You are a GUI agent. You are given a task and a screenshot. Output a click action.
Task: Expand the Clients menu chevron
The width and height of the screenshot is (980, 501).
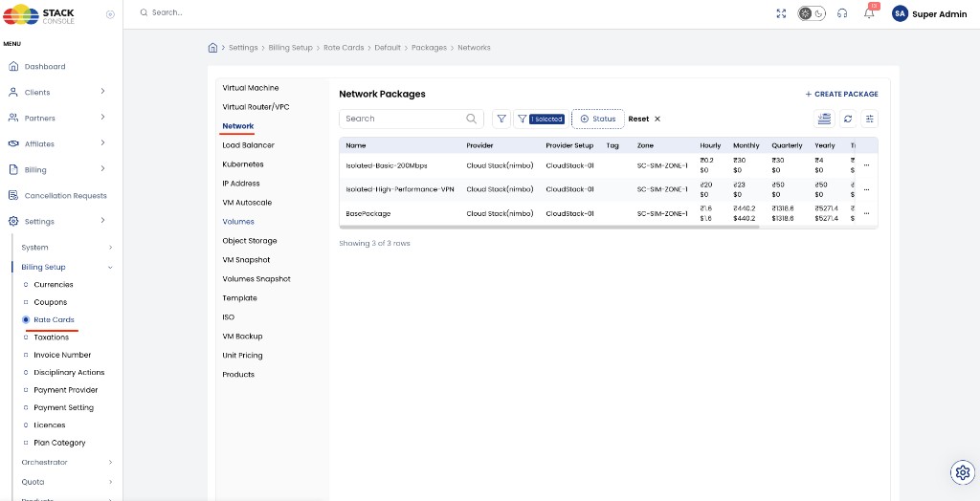coord(102,91)
